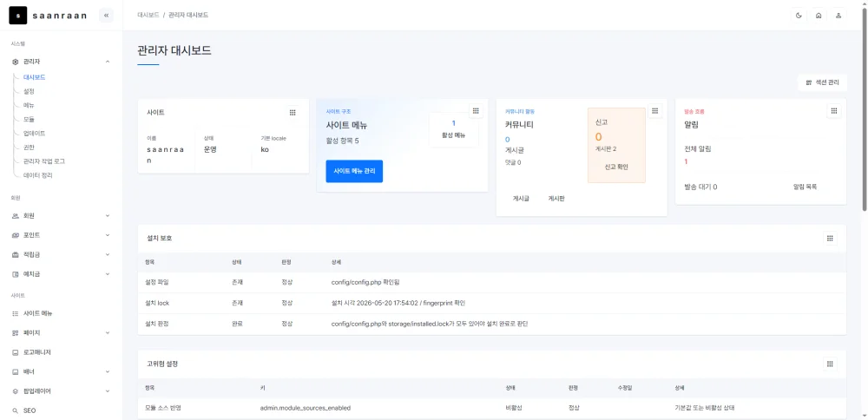Click the 팝업레이어 icon in sidebar
This screenshot has height=420, width=868.
(x=16, y=391)
